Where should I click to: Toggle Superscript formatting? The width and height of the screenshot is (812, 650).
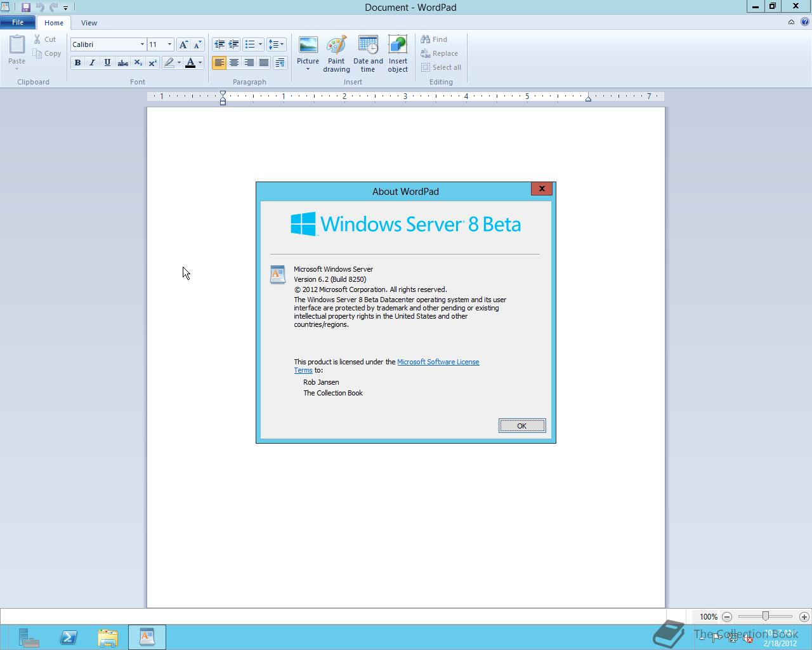tap(152, 63)
